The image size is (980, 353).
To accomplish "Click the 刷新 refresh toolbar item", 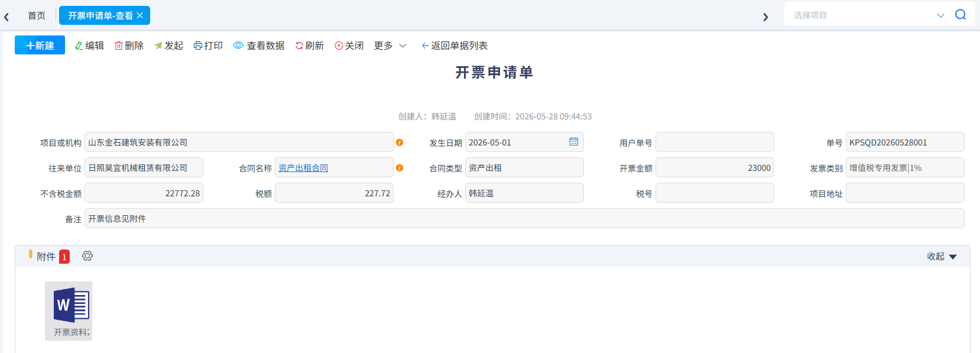I will click(310, 46).
